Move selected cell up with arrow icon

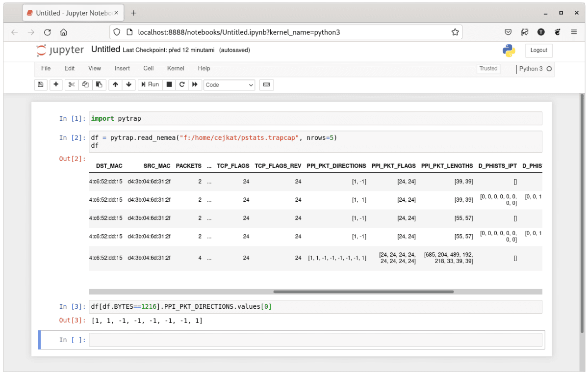pyautogui.click(x=115, y=85)
